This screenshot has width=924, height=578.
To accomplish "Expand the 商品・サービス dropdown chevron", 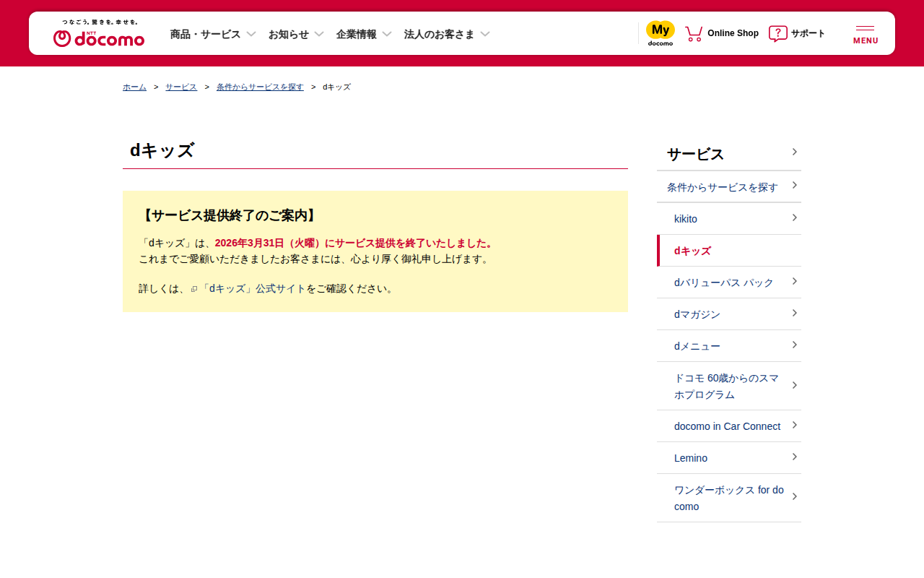I will tap(251, 34).
